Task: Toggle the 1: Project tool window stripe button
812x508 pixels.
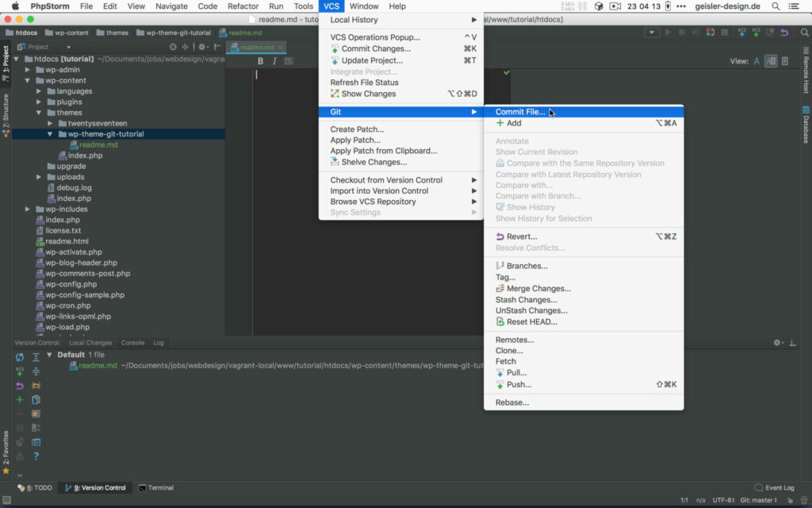Action: tap(6, 63)
